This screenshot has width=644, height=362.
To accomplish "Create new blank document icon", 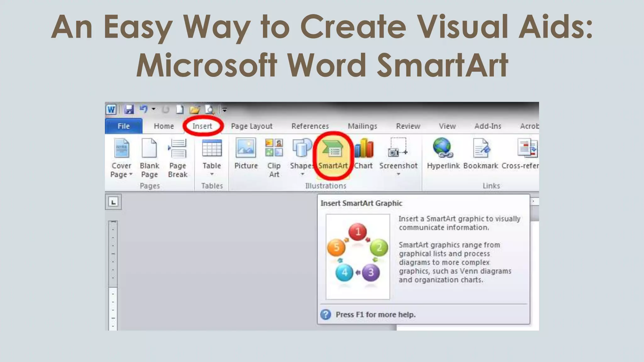I will pos(180,109).
